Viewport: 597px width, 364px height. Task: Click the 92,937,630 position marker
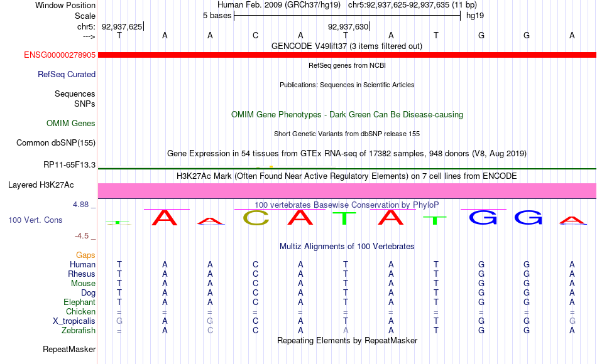click(x=348, y=26)
